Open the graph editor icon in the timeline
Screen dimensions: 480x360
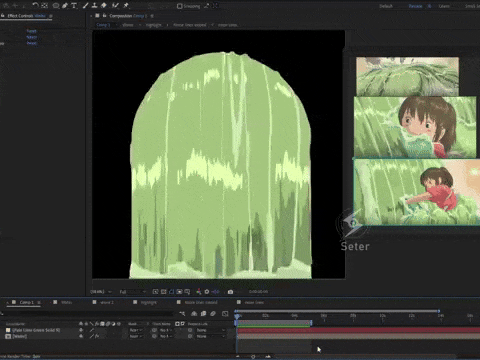(x=225, y=314)
